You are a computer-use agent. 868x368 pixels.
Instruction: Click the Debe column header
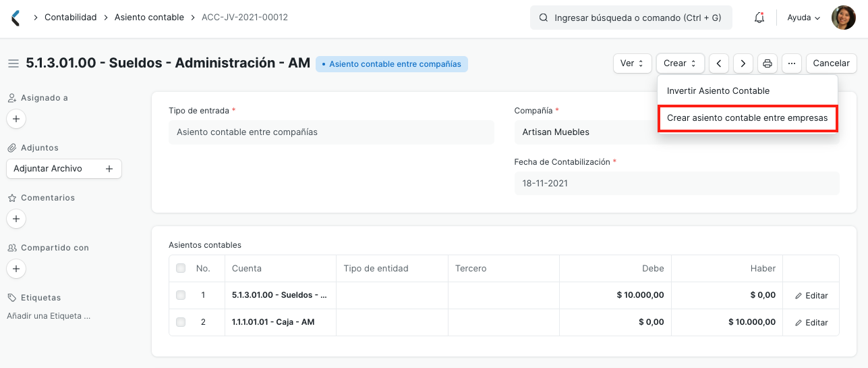click(x=616, y=269)
